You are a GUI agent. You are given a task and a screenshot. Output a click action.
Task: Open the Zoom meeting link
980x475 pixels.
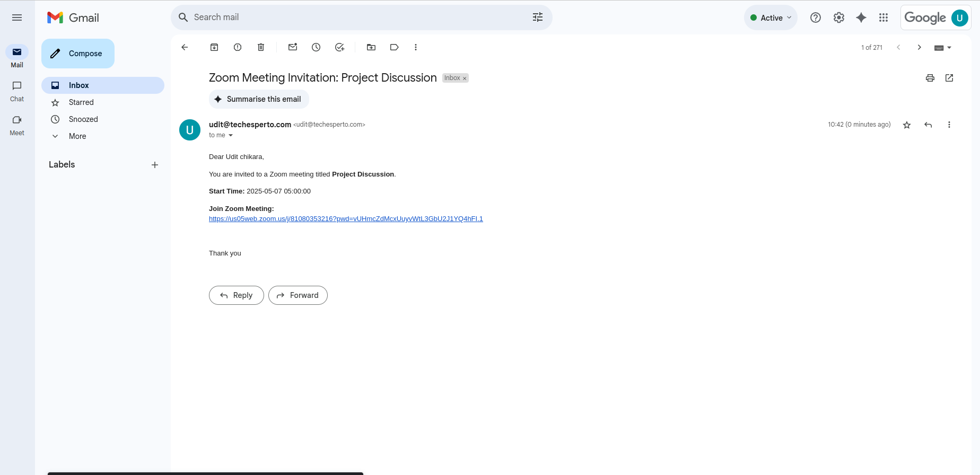(346, 219)
